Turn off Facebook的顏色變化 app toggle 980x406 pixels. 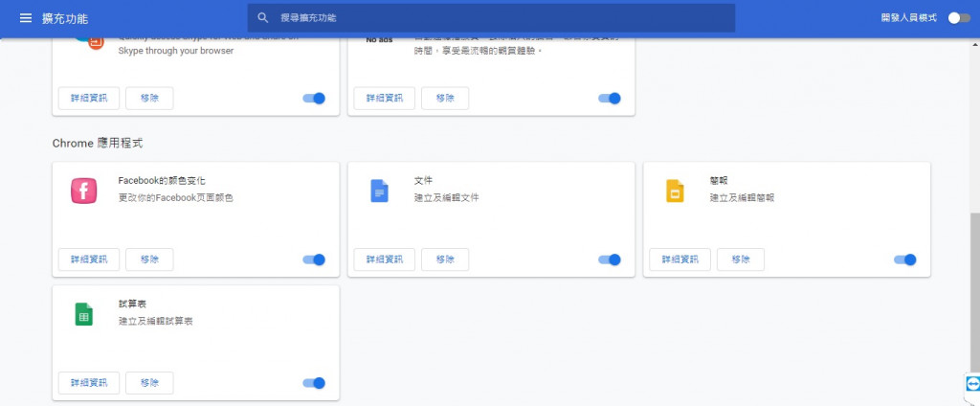[x=314, y=259]
